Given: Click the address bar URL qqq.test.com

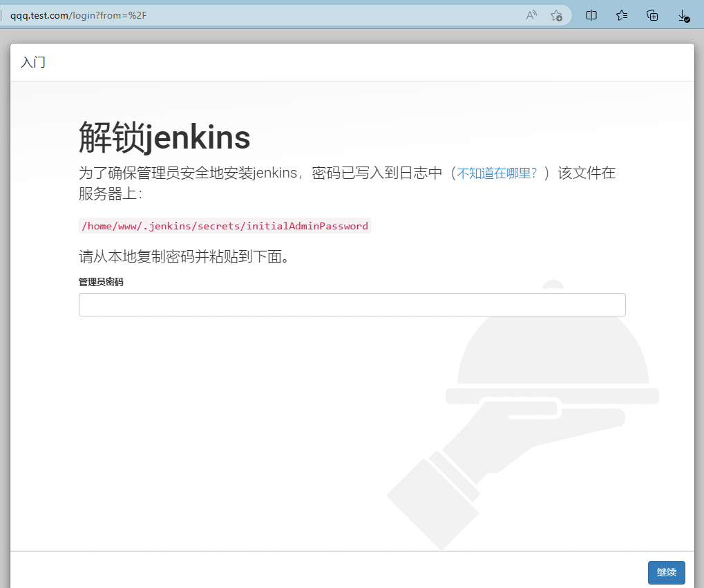Looking at the screenshot, I should pos(78,15).
